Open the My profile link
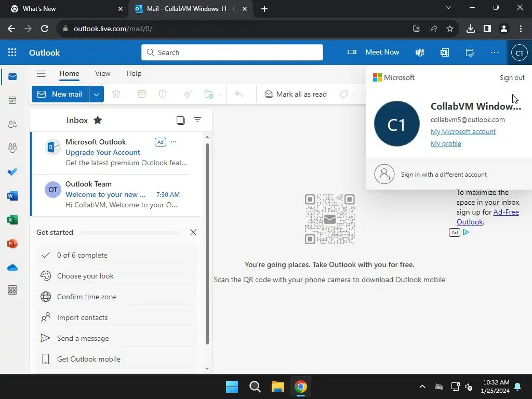 tap(446, 143)
